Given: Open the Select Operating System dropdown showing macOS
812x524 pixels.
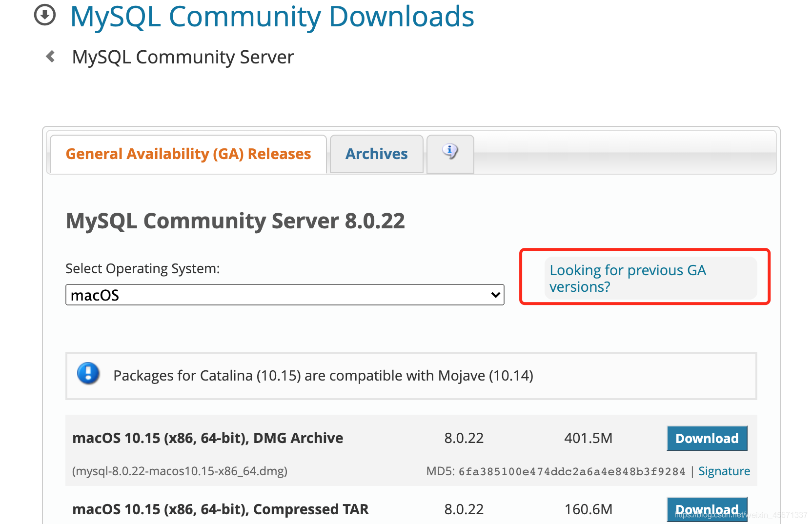Looking at the screenshot, I should coord(285,295).
